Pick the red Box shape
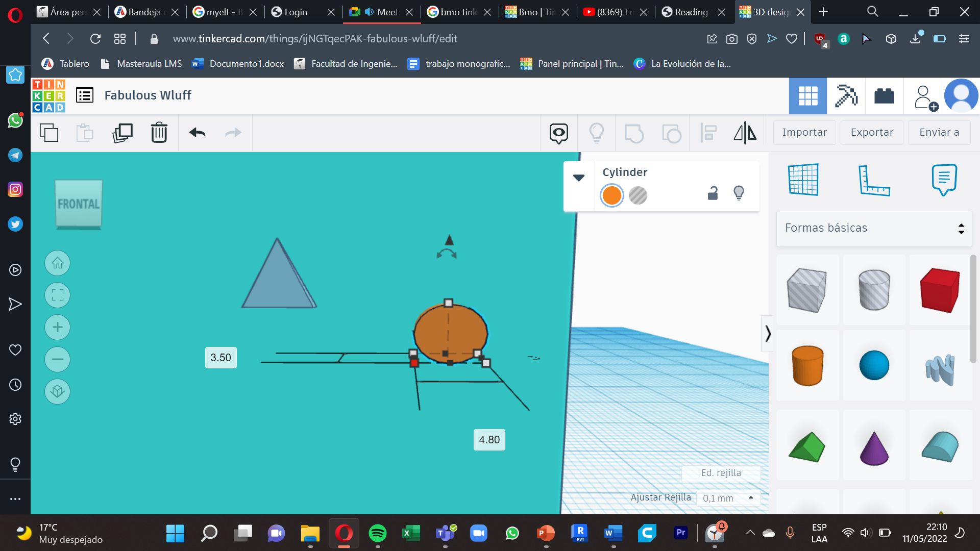The height and width of the screenshot is (551, 980). 940,290
